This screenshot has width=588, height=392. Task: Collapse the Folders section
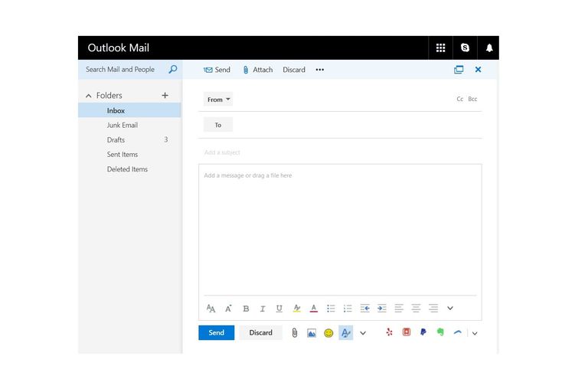(x=89, y=96)
